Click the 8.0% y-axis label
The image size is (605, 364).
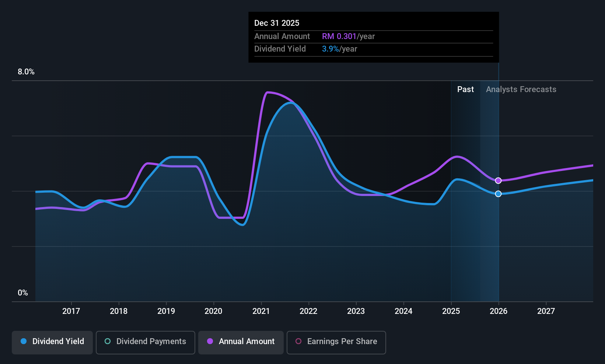(26, 72)
